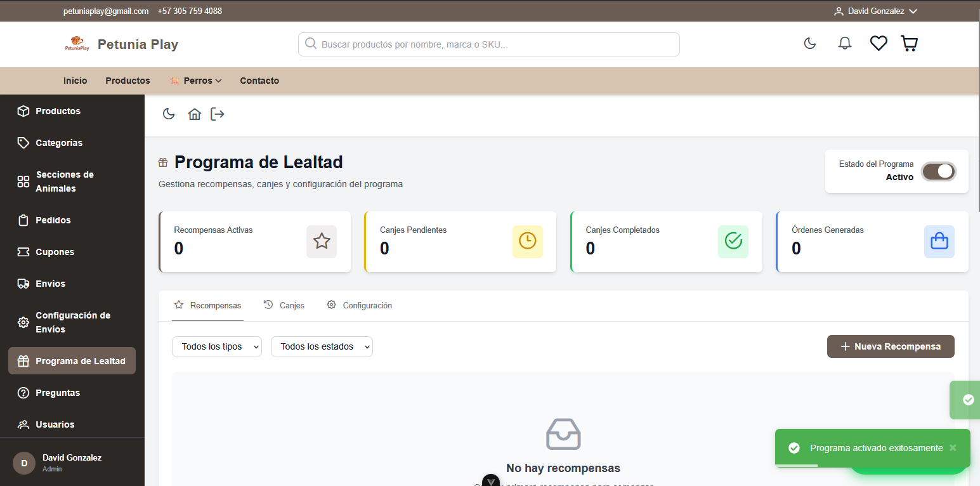Click the star icon on Recompensas Activas card

[322, 241]
